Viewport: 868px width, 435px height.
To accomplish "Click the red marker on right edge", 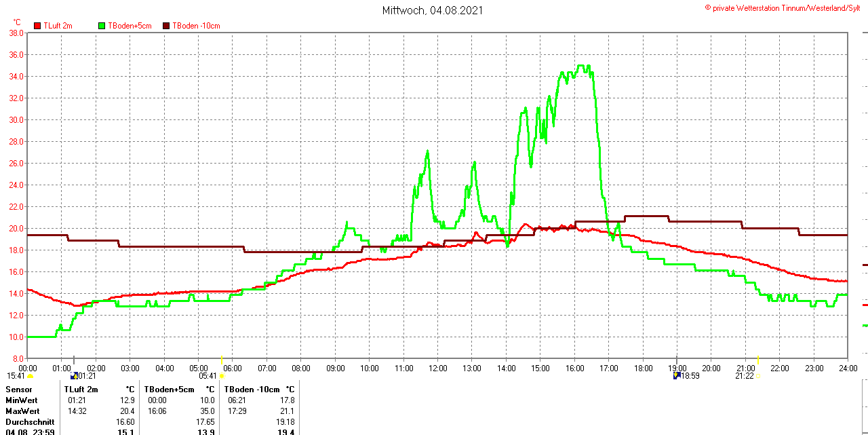I will [865, 305].
